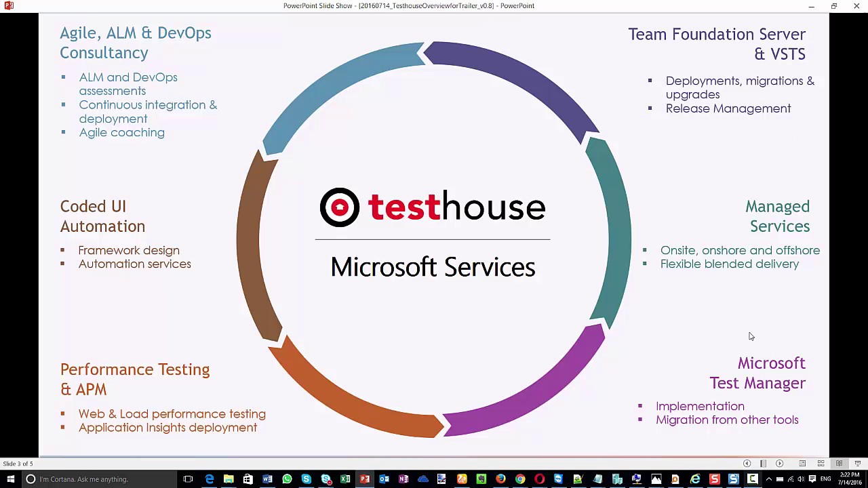Click 'Continuous integration & deployment' bullet
This screenshot has width=868, height=488.
(x=148, y=112)
